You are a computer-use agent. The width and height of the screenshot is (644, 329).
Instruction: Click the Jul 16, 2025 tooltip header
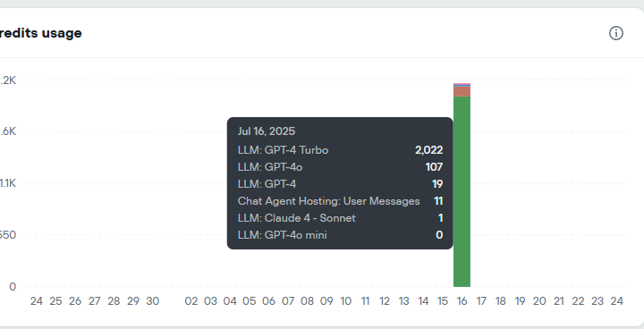tap(267, 131)
